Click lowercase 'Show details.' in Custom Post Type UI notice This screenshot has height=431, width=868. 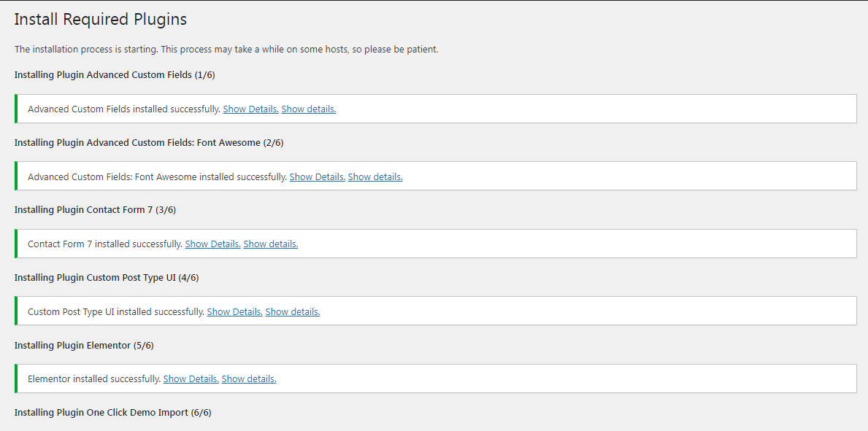(292, 311)
